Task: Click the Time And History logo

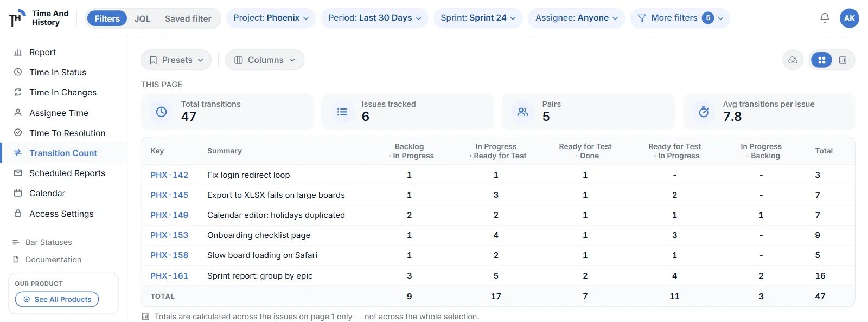Action: point(39,18)
